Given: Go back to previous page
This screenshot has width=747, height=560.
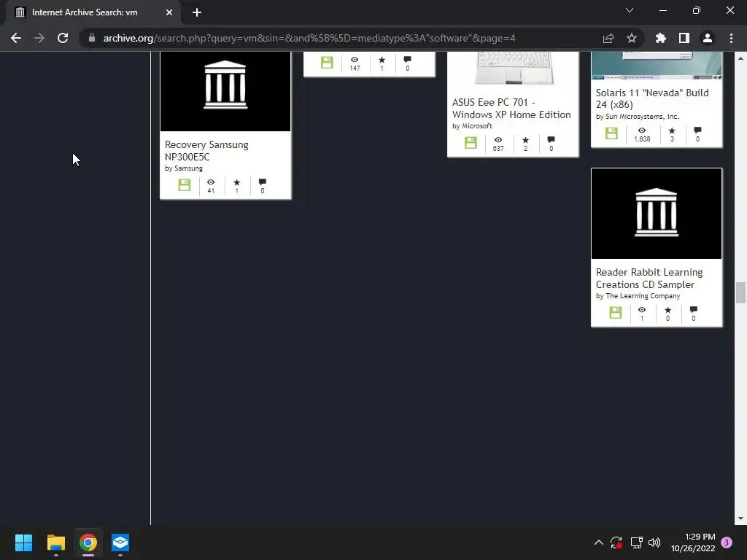Looking at the screenshot, I should 16,38.
